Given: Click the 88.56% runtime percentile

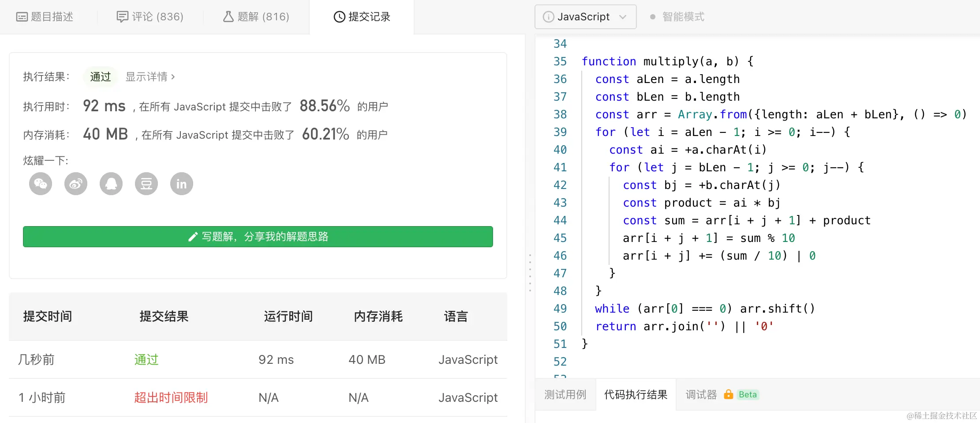Looking at the screenshot, I should click(325, 106).
